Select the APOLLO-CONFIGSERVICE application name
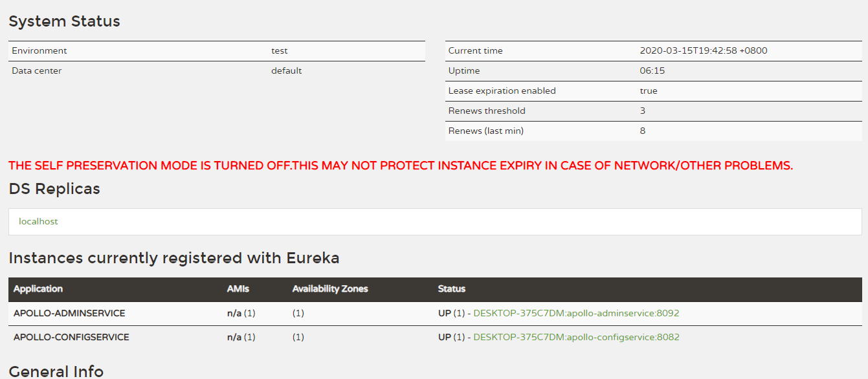Screen dimensions: 868x379 point(71,337)
